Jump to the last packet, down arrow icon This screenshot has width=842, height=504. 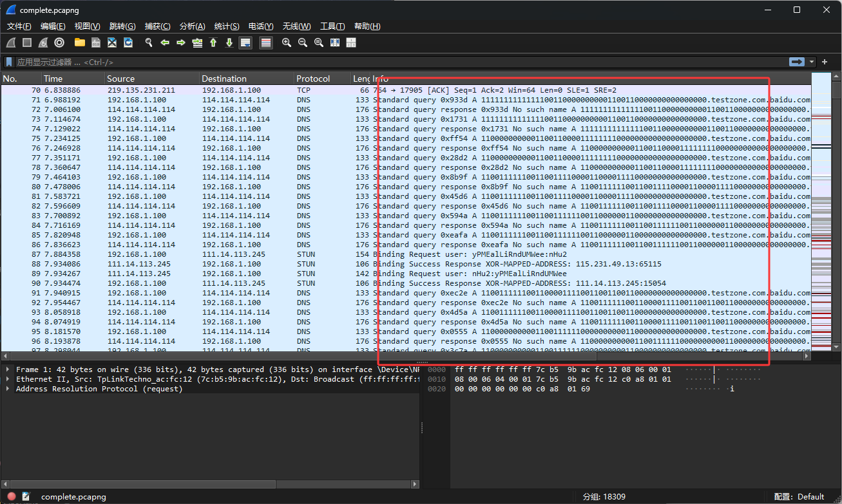[229, 42]
